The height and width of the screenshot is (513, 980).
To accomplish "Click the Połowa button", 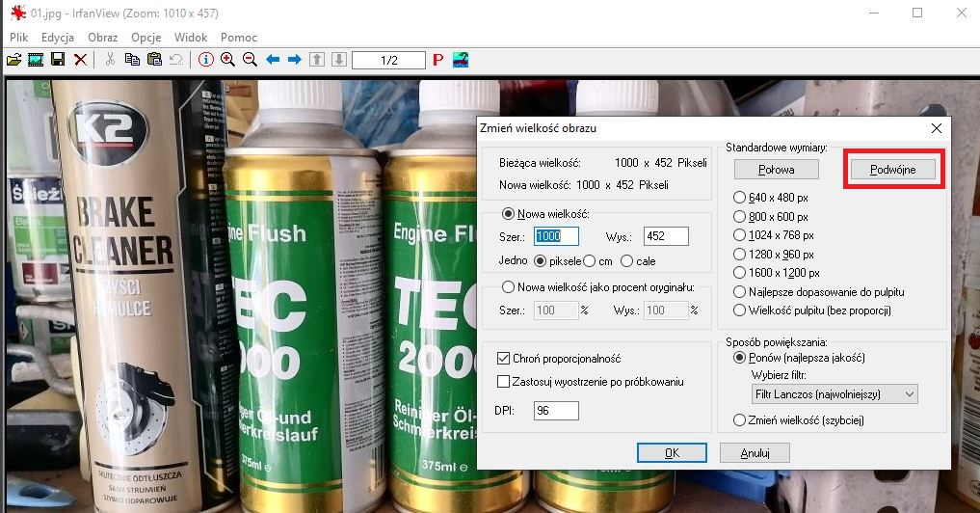I will 777,170.
